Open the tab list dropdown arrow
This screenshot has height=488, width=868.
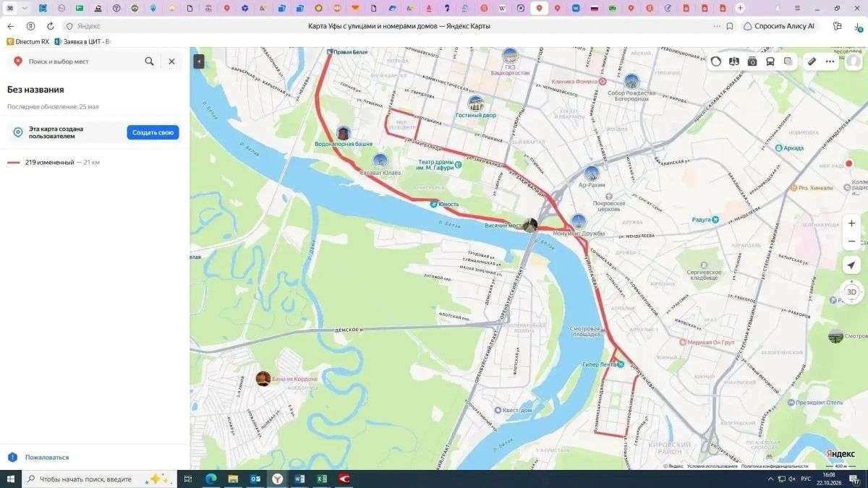coord(25,8)
